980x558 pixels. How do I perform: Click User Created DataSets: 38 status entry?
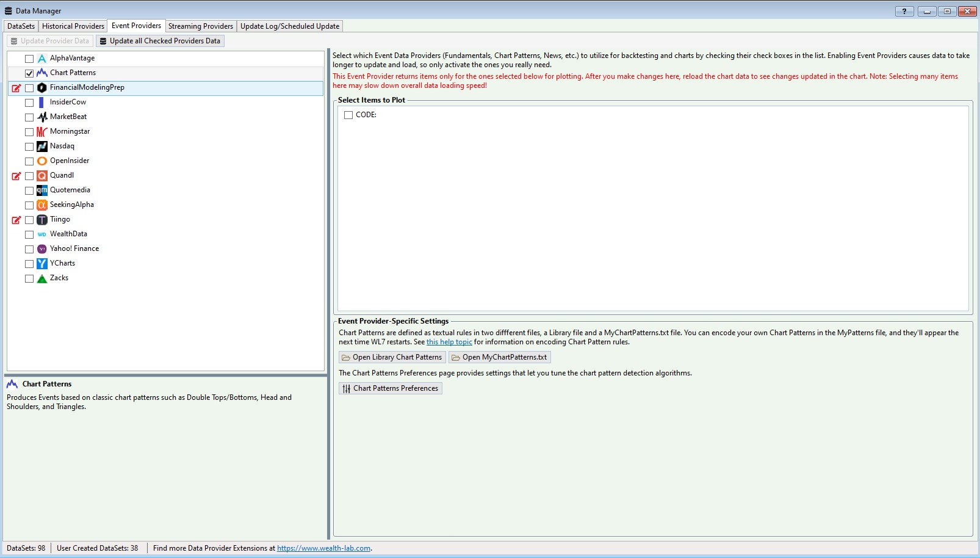pos(98,548)
